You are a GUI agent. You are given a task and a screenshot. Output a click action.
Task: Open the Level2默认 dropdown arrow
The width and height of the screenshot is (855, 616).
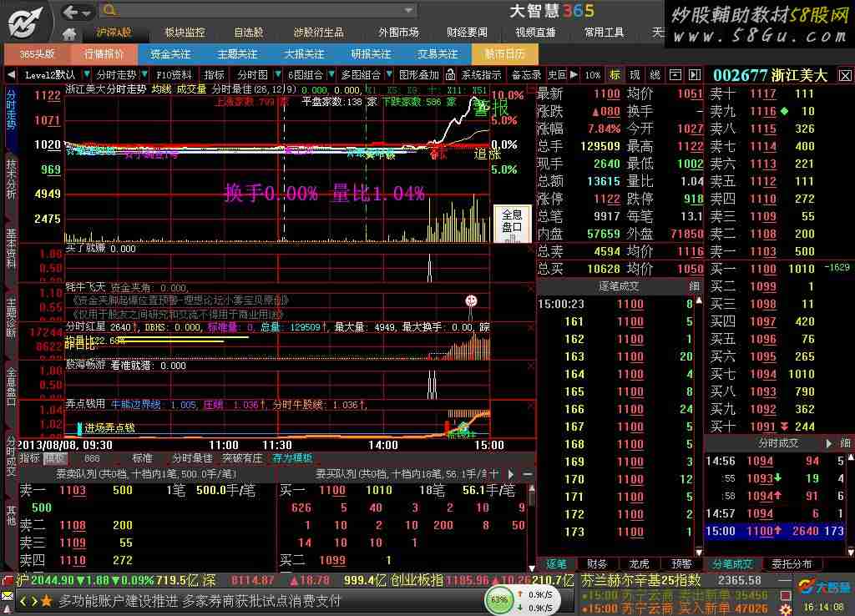coord(86,74)
